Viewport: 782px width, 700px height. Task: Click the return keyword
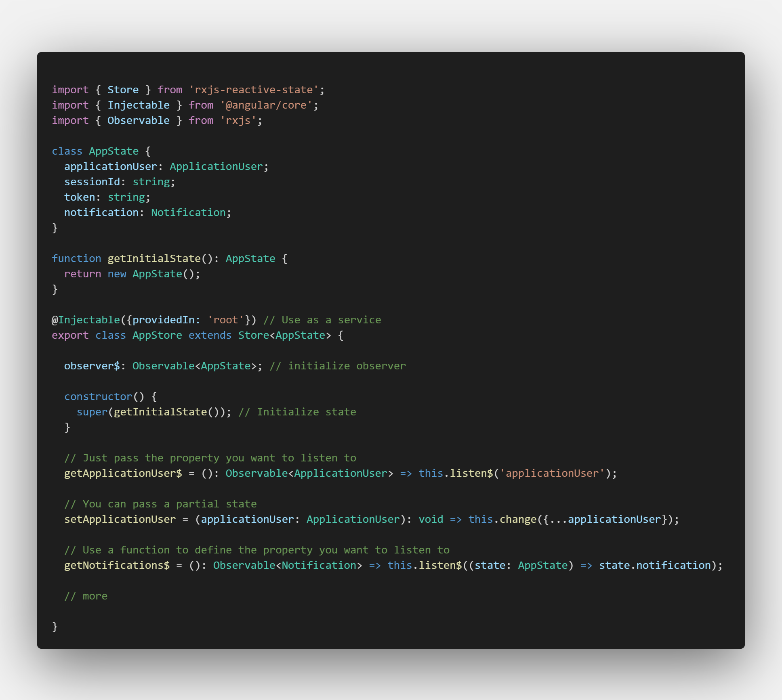click(x=82, y=274)
